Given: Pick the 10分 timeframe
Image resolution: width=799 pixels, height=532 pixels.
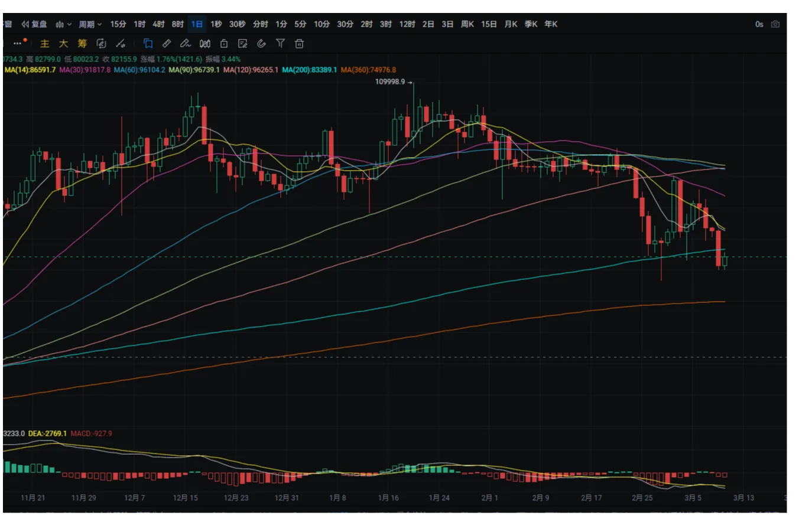Looking at the screenshot, I should (x=322, y=24).
